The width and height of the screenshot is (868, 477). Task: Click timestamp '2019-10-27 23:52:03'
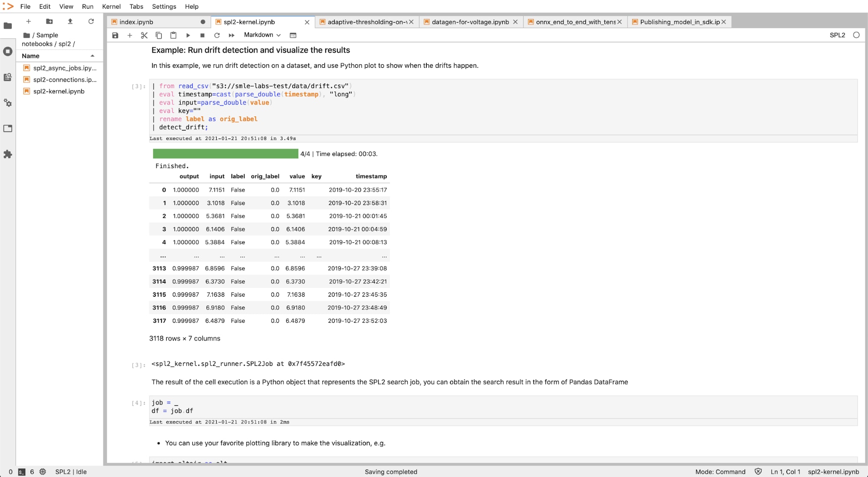point(357,321)
